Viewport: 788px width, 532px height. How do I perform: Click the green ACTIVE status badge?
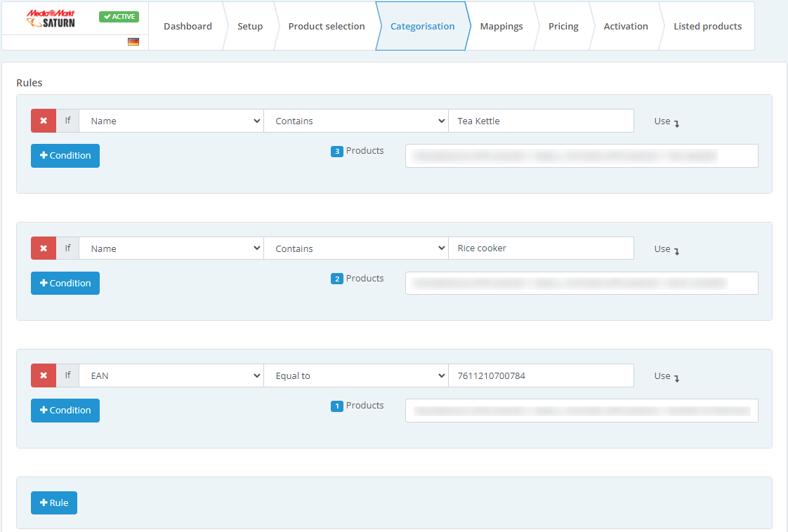(119, 17)
